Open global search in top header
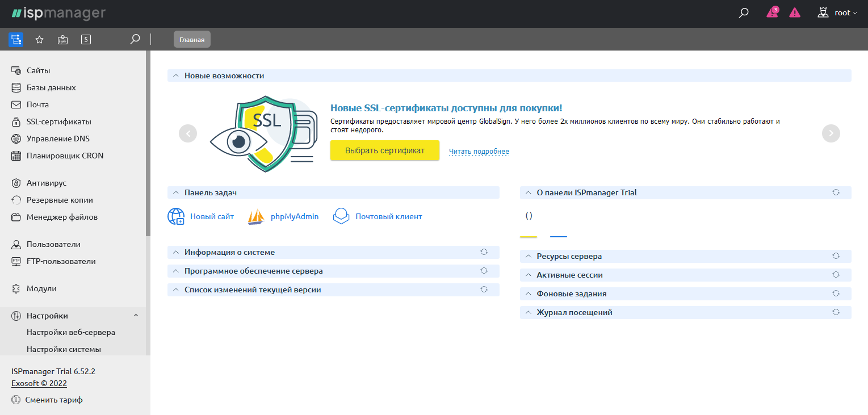 (744, 12)
